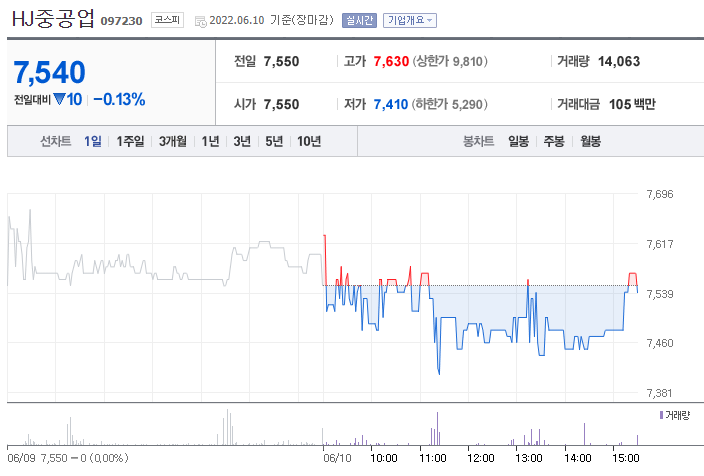Open the 10년 line chart

pos(309,141)
